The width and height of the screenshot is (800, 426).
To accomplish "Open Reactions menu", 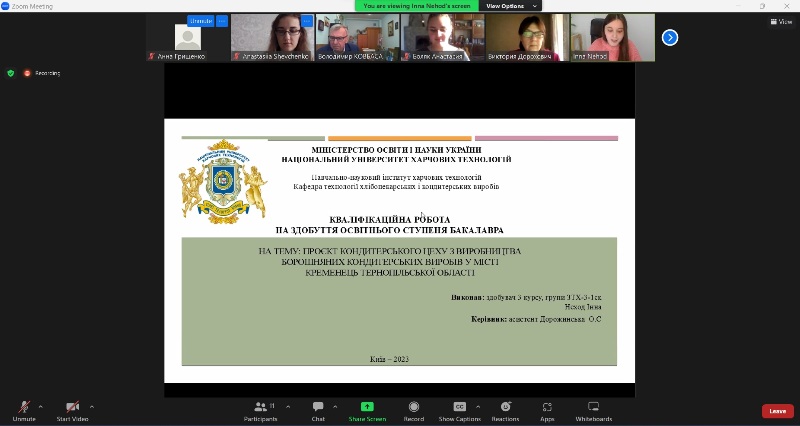I will [x=506, y=411].
